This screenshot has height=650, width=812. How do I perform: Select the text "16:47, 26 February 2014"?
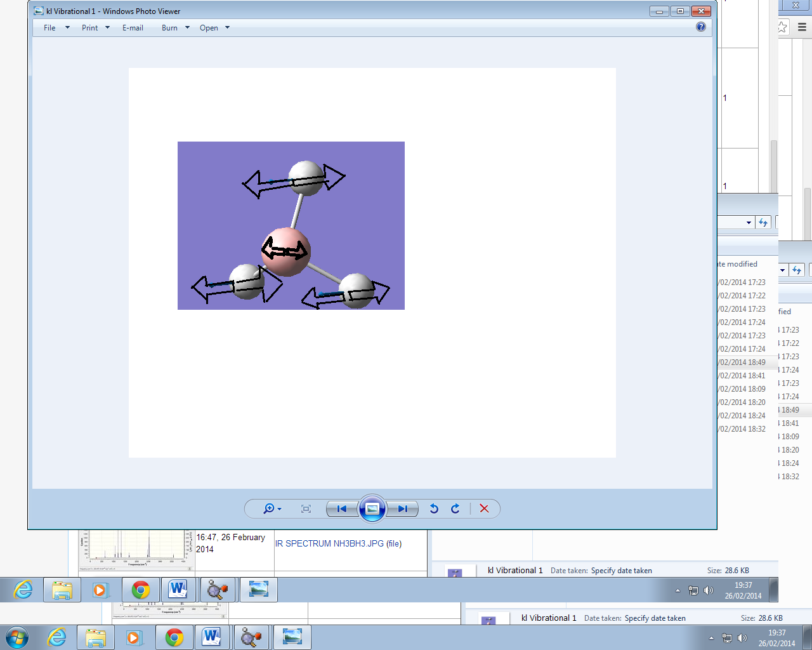click(x=230, y=543)
